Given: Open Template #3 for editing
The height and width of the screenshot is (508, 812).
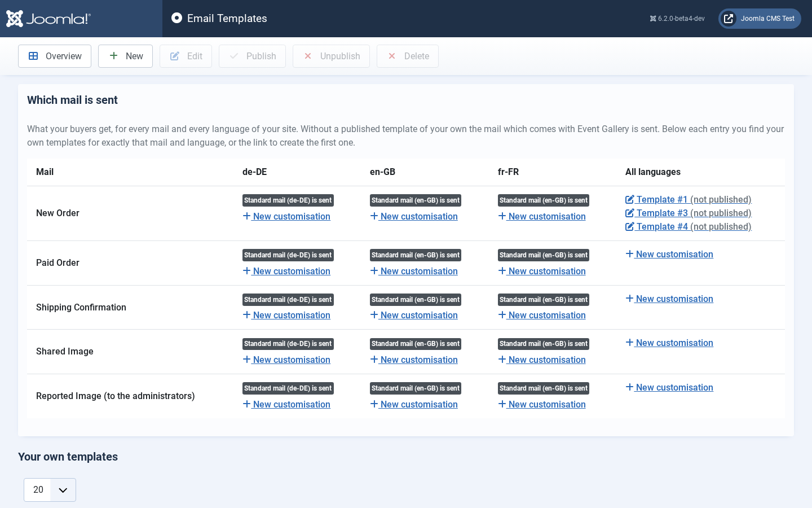Looking at the screenshot, I should 688,213.
